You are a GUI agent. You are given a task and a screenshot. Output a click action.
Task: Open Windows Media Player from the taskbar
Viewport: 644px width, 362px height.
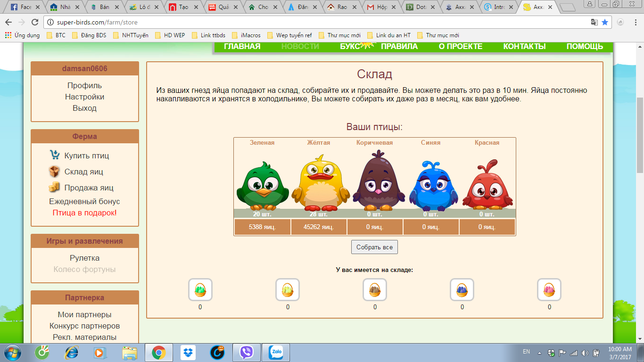pos(99,353)
